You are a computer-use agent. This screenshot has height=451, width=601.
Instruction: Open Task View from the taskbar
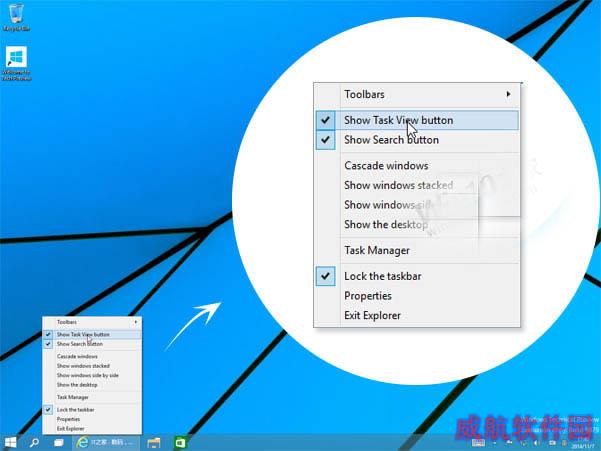click(59, 443)
